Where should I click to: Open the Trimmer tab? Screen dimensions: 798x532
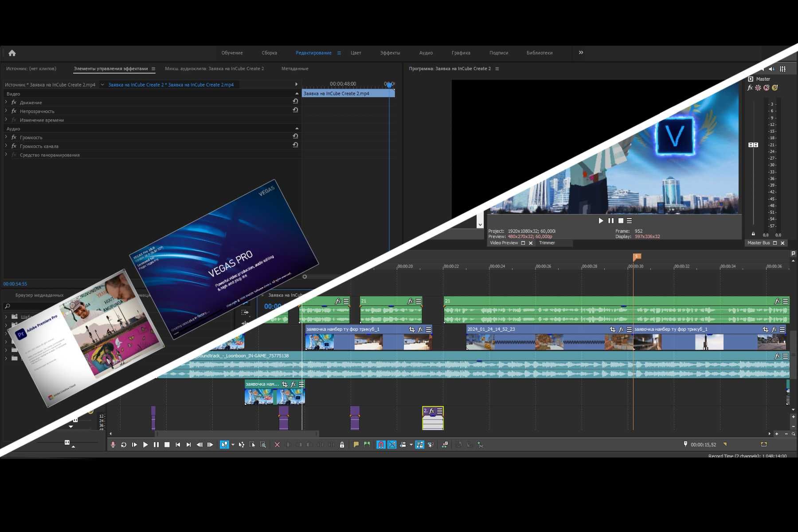pyautogui.click(x=547, y=243)
